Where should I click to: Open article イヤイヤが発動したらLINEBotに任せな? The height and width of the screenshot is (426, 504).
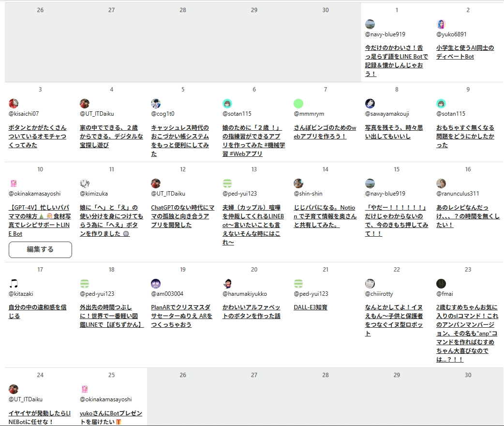[x=40, y=417]
